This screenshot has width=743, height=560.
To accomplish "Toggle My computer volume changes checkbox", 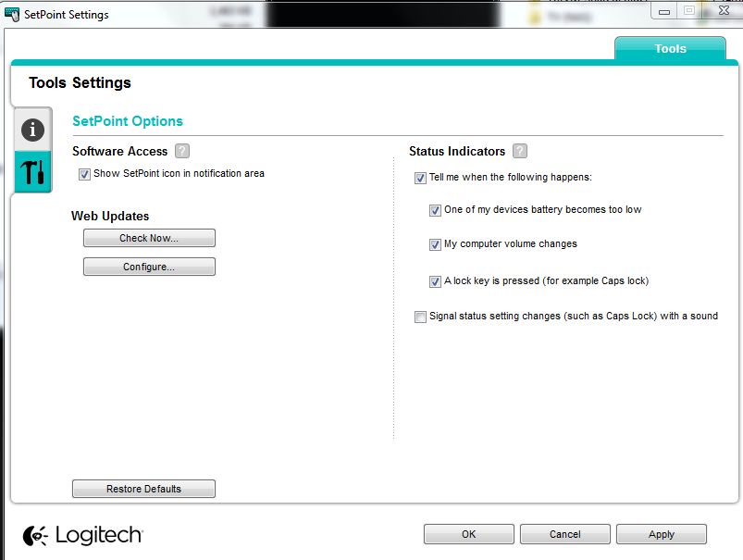I will [435, 244].
